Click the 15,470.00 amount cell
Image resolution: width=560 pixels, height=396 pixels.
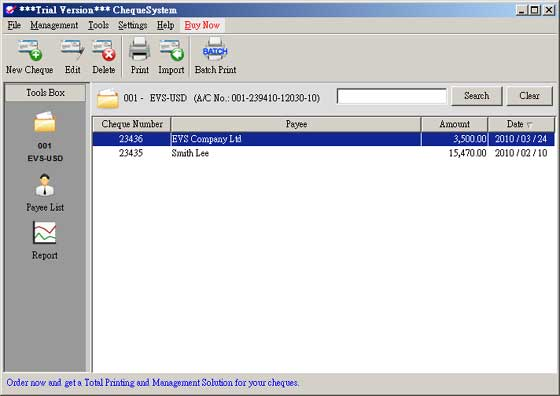(x=454, y=153)
